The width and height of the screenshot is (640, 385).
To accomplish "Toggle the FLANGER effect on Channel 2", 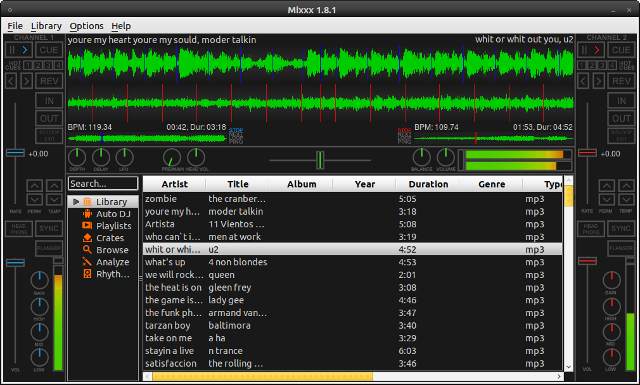I will [621, 248].
